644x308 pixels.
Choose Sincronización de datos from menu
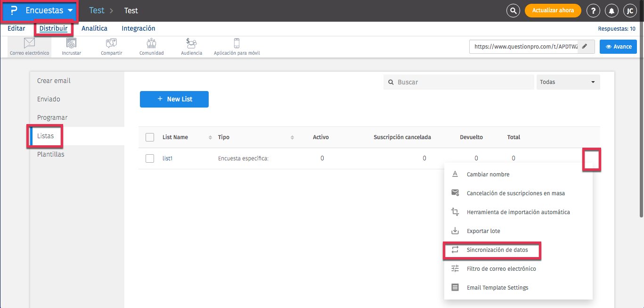tap(497, 250)
